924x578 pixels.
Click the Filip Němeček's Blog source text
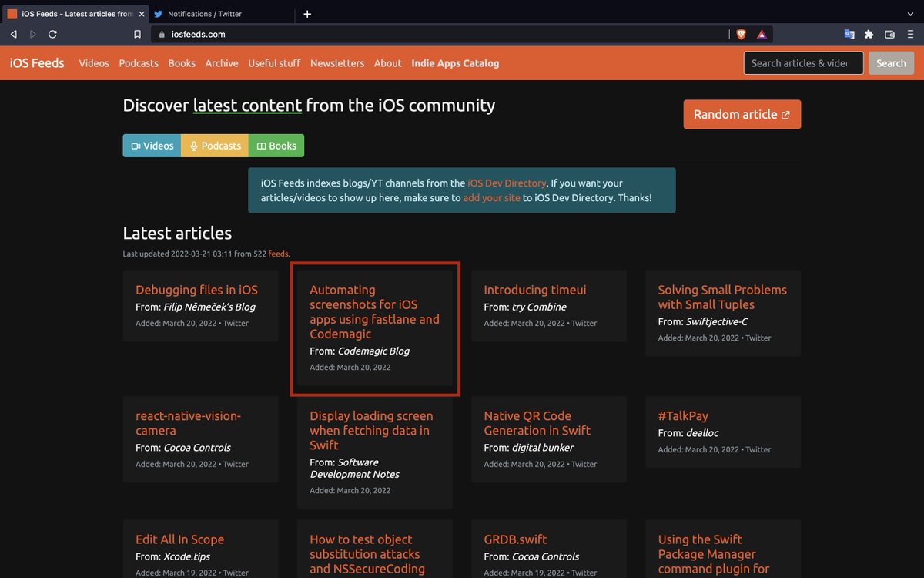209,307
